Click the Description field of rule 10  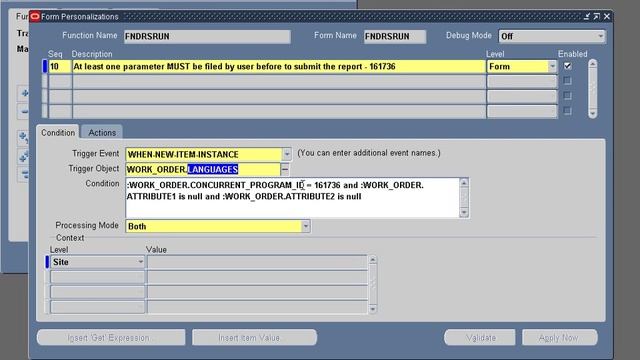[x=279, y=67]
